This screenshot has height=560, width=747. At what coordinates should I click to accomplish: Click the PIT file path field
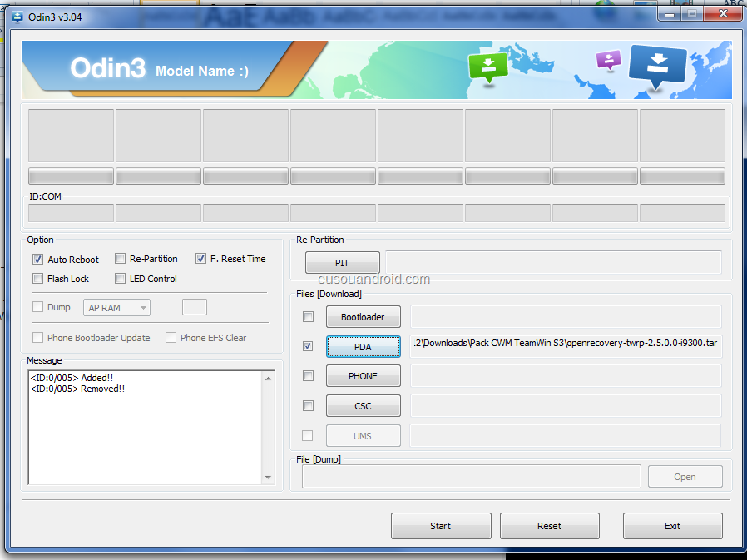pos(553,263)
